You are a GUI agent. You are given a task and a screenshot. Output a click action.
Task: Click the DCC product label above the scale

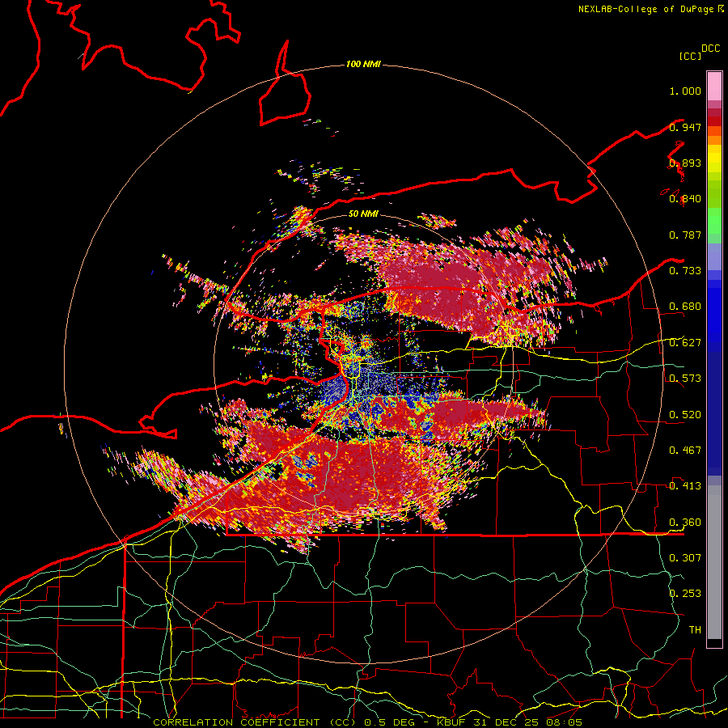coord(711,49)
